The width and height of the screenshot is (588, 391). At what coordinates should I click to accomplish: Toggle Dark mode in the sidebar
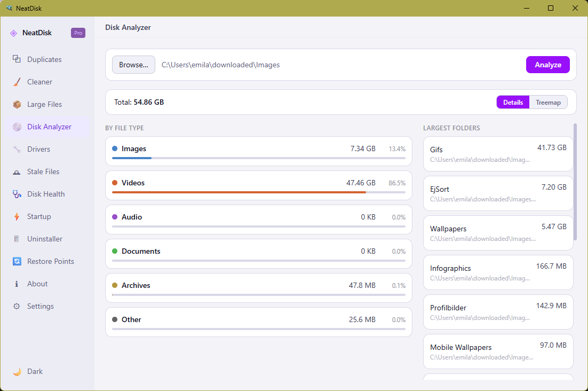(28, 371)
